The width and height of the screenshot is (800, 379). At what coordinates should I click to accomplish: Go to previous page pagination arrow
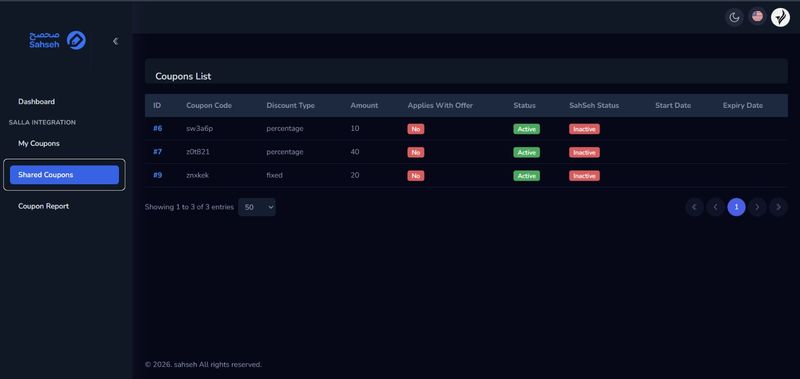(x=715, y=207)
